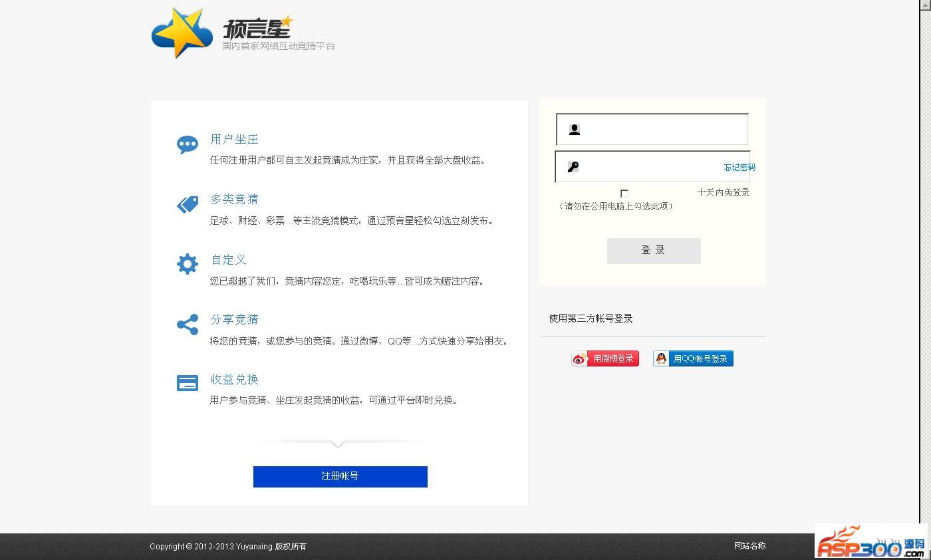
Task: Click the key icon in the password field
Action: pos(573,167)
